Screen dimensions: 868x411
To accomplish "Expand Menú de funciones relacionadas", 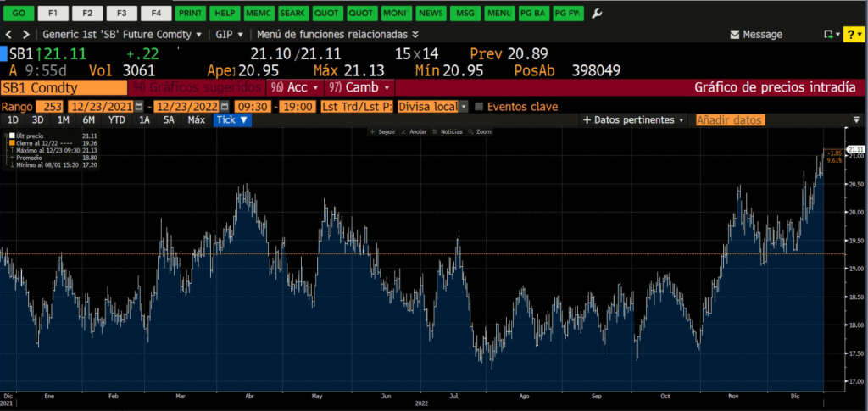I will (x=337, y=35).
